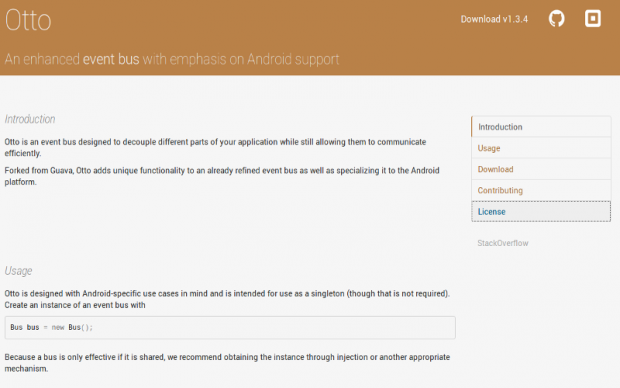
Task: Click the Bus bus = new Bus() code block
Action: (230, 327)
